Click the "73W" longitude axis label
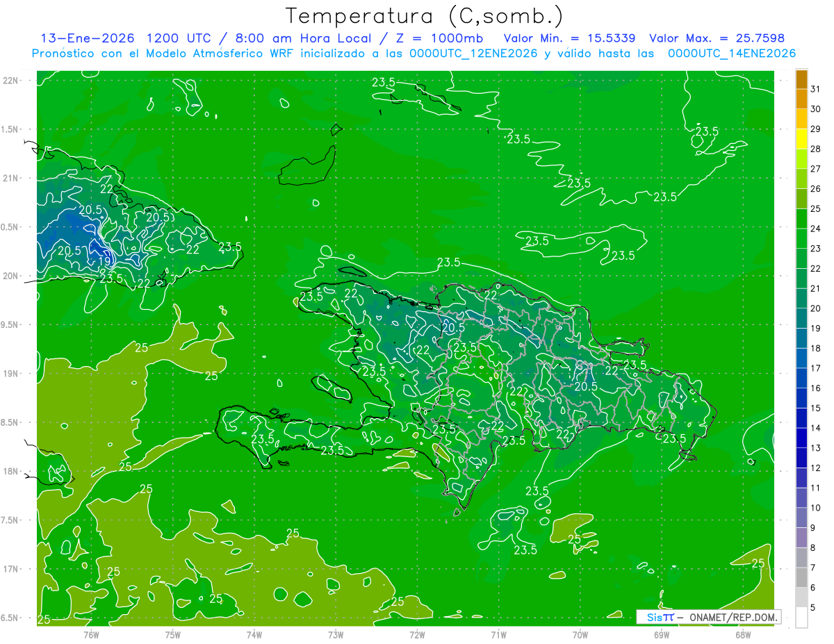834x644 pixels. pos(336,634)
